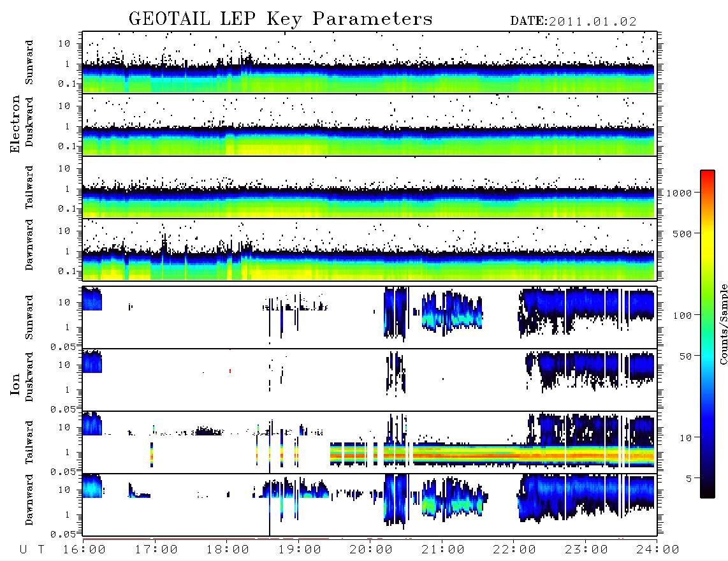Click the 18:00 time axis label
The width and height of the screenshot is (728, 561).
pos(228,550)
